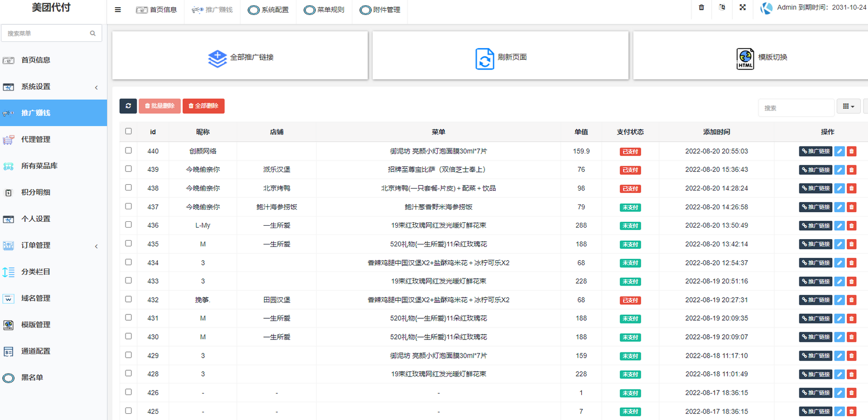Click edit pencil icon for row 440
This screenshot has height=420, width=868.
coord(840,151)
